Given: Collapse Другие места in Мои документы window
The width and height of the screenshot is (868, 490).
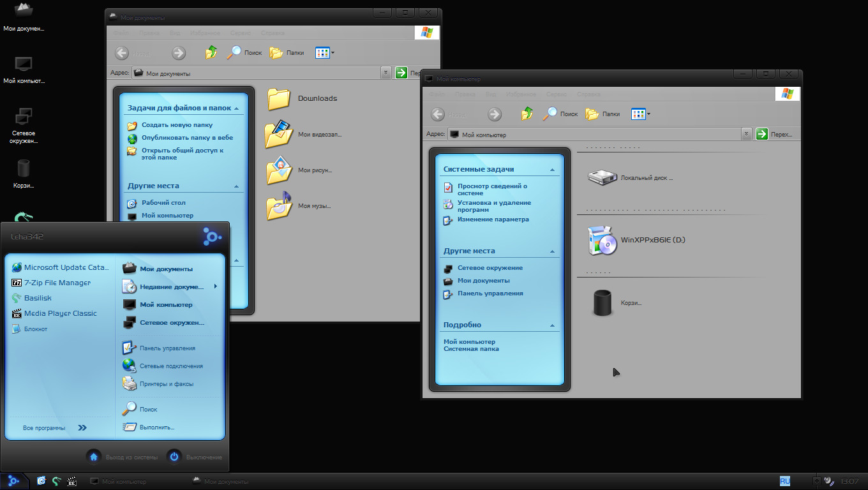Looking at the screenshot, I should (237, 186).
